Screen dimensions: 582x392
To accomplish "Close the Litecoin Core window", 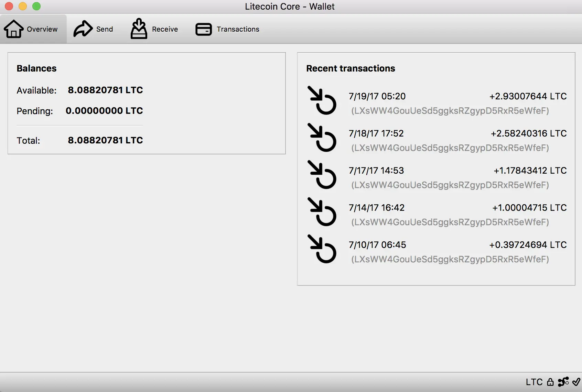I will pos(9,6).
